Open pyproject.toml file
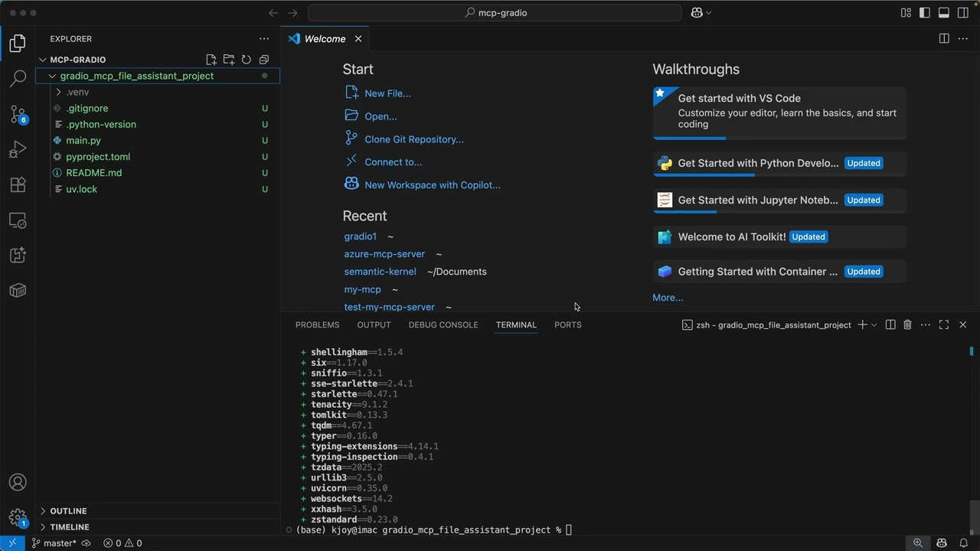 98,156
